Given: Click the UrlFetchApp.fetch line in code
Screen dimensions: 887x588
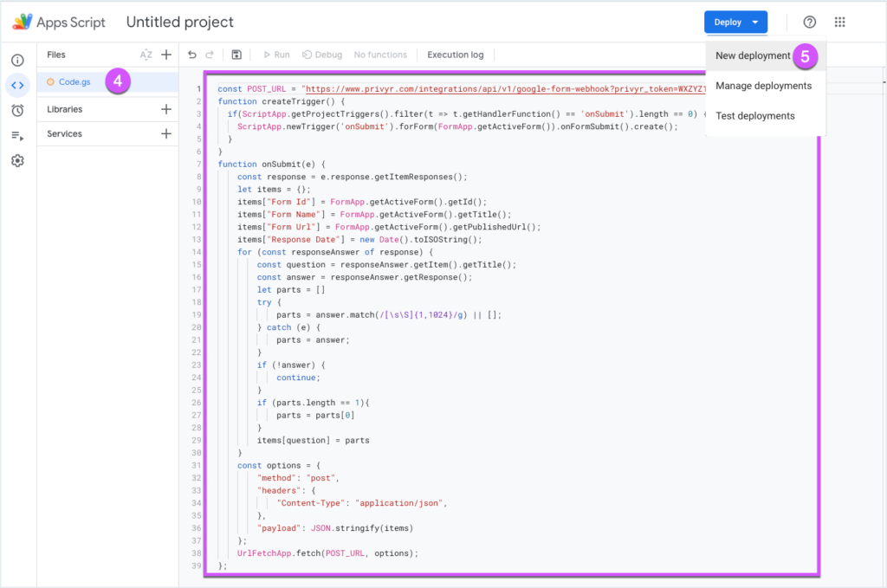Looking at the screenshot, I should 328,553.
